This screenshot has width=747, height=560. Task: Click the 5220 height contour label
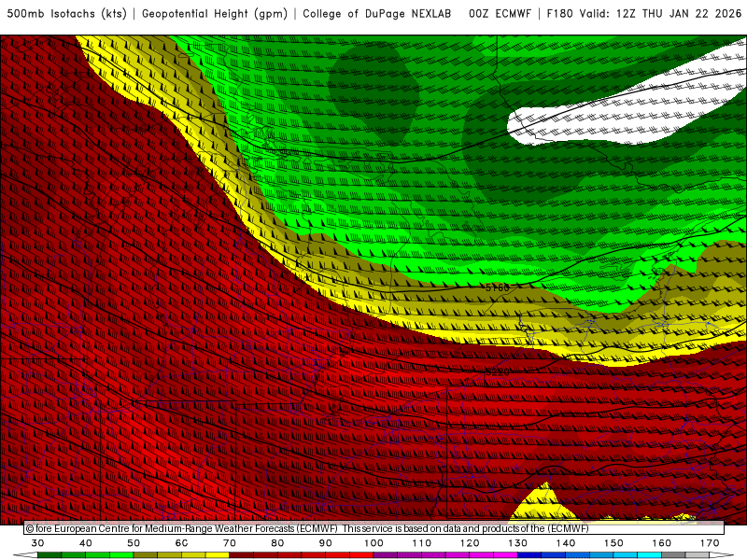tap(498, 372)
